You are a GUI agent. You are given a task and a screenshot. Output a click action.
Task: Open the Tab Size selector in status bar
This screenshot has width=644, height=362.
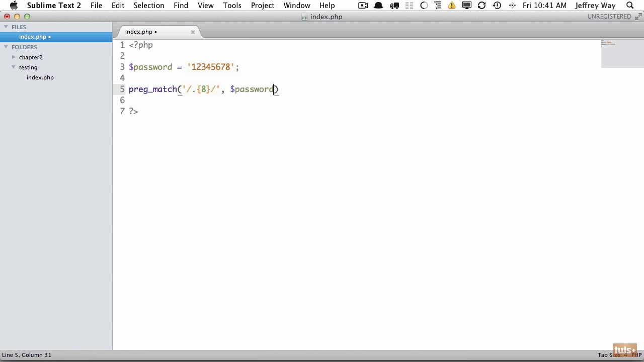point(612,355)
